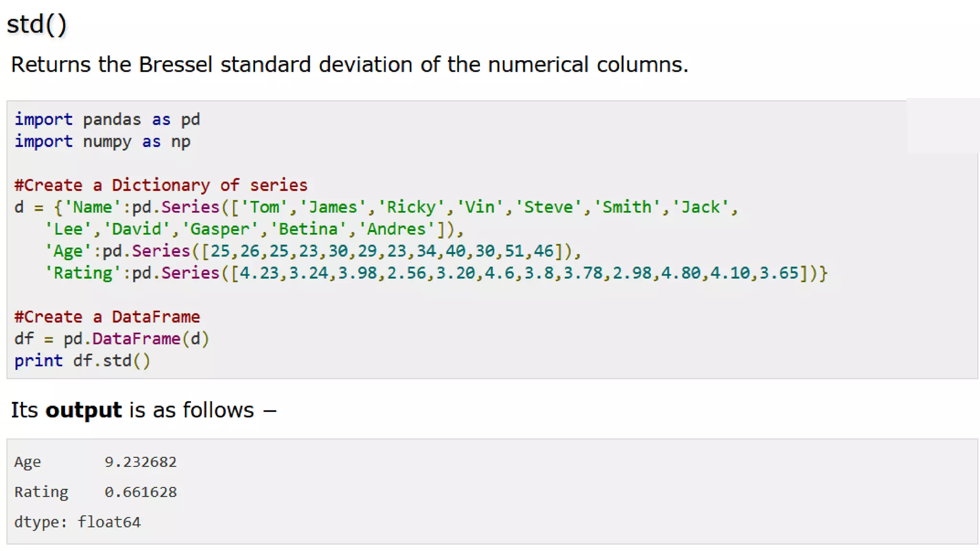Click the 'Tom' string in code

pos(265,207)
